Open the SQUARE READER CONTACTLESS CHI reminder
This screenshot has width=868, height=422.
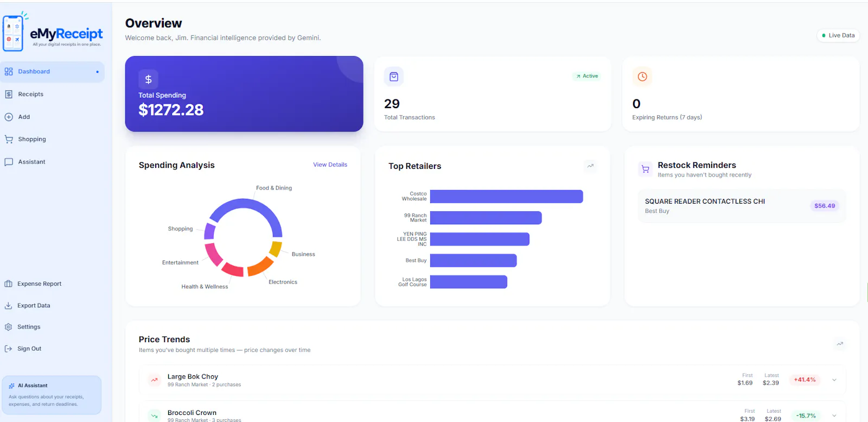click(x=742, y=206)
